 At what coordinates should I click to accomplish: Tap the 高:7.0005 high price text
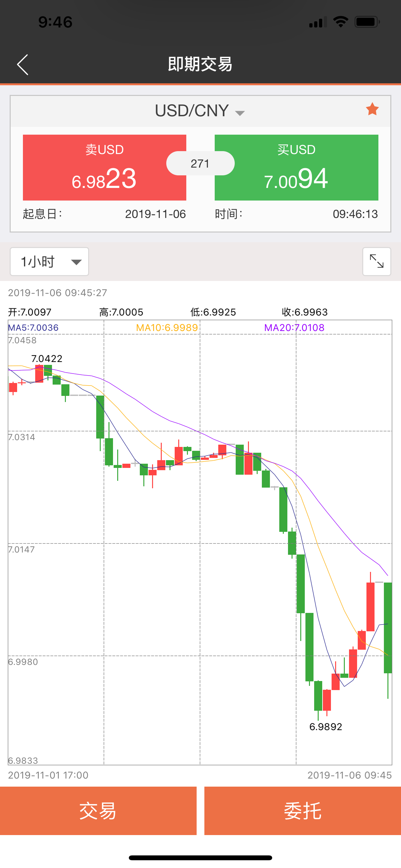tap(121, 312)
